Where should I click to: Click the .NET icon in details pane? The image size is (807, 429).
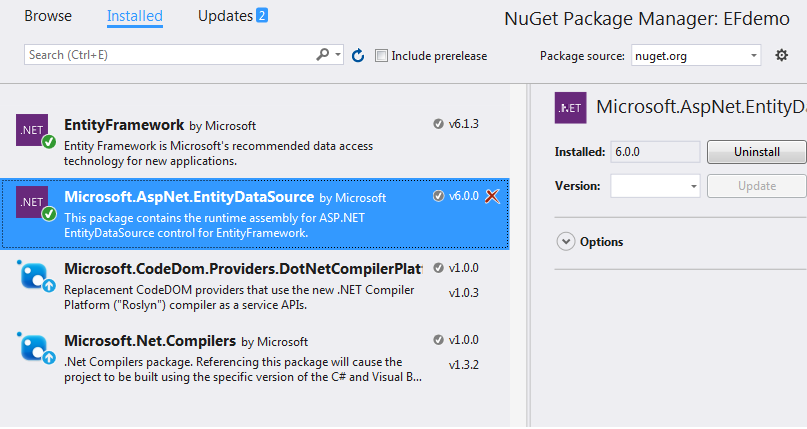click(x=571, y=107)
